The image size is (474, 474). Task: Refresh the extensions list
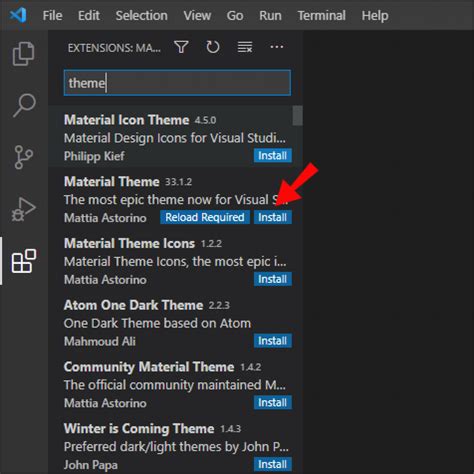pos(213,47)
